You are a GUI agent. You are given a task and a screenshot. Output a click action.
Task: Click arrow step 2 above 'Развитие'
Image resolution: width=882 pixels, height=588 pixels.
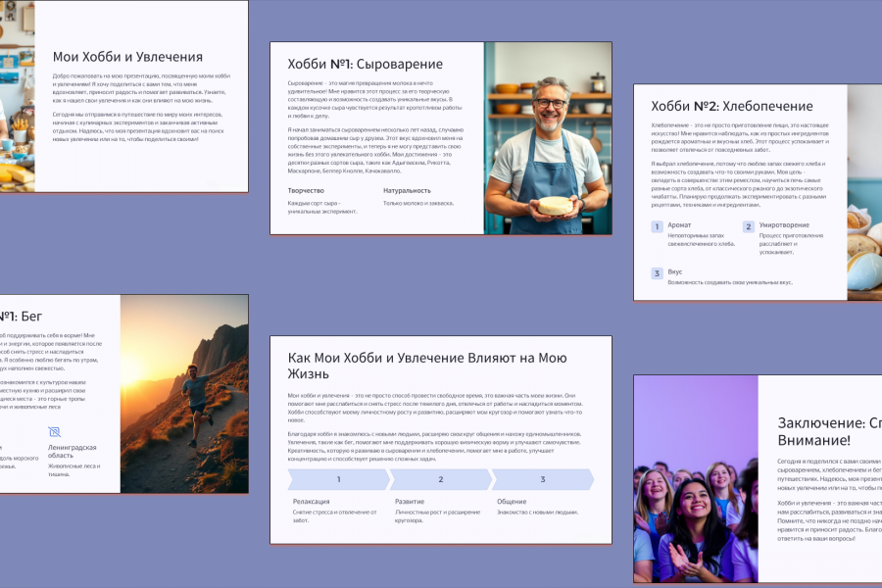pos(440,479)
